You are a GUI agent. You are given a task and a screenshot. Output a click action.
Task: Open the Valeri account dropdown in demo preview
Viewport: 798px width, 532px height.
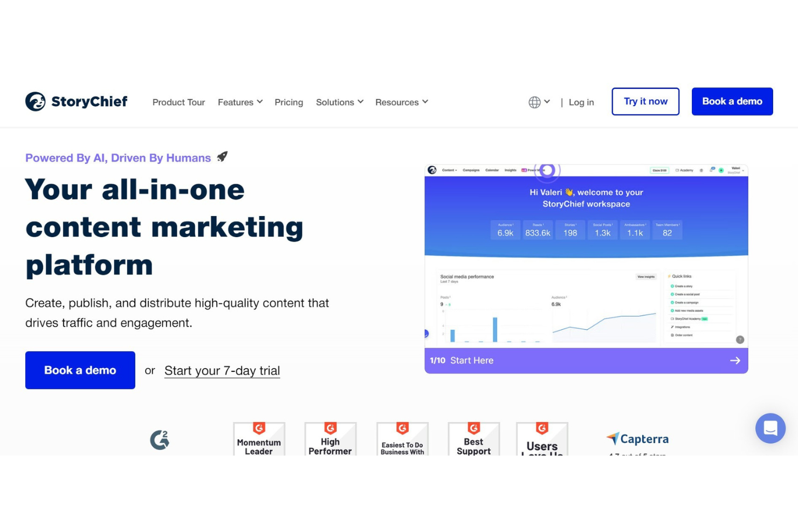pyautogui.click(x=737, y=170)
